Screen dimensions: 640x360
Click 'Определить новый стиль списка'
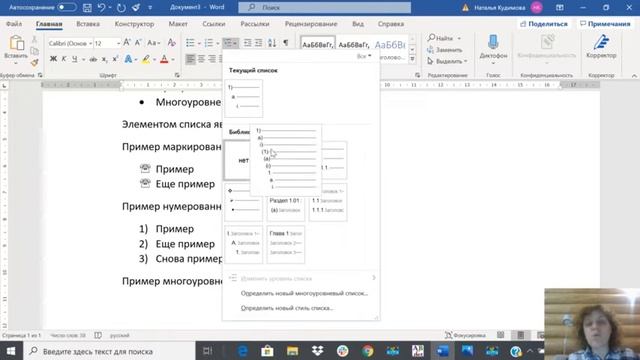coord(287,308)
